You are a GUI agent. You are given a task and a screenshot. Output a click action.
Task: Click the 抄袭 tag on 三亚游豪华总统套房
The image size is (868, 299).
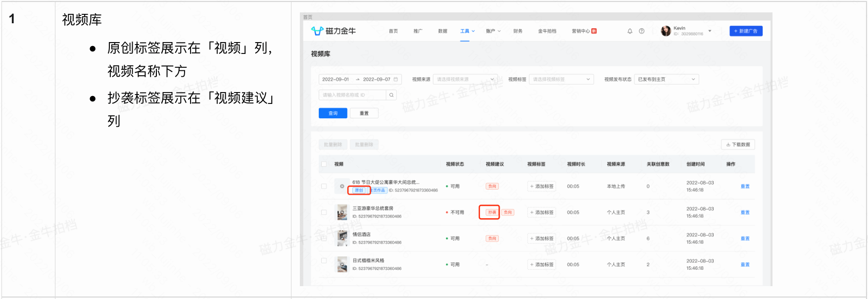click(491, 212)
